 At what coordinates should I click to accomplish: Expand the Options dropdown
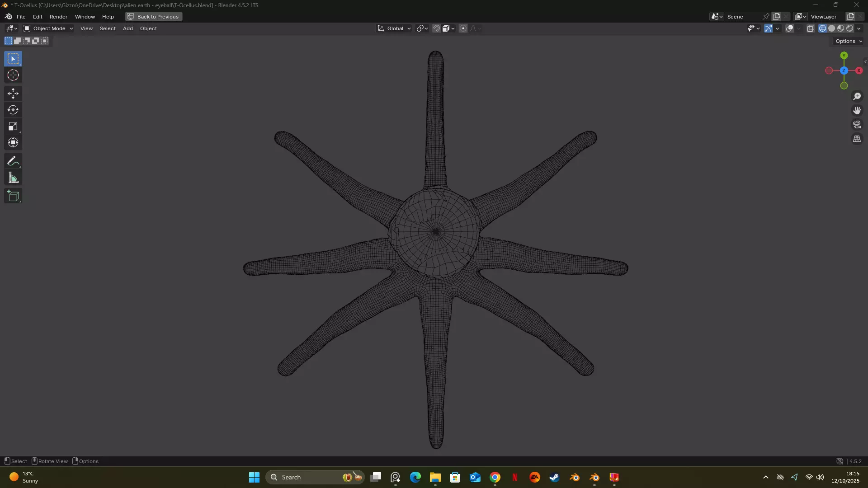click(849, 41)
